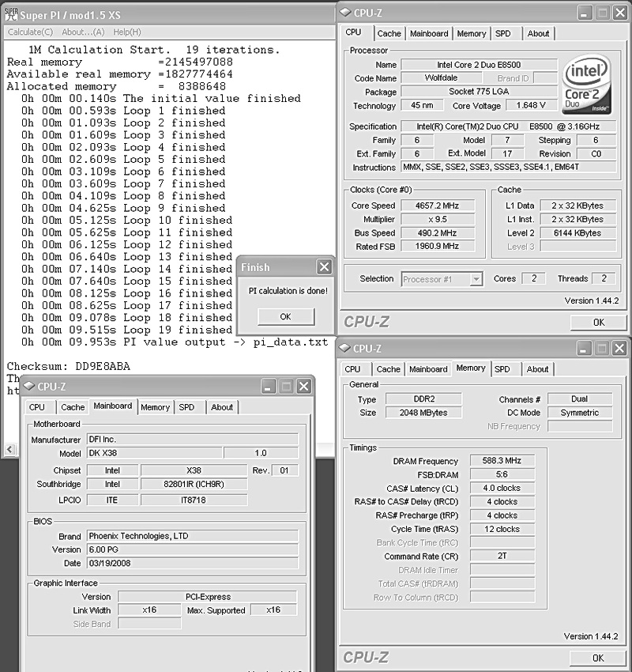Screen dimensions: 632x672
Task: Minimize the Memory CPU-Z window
Action: click(584, 348)
